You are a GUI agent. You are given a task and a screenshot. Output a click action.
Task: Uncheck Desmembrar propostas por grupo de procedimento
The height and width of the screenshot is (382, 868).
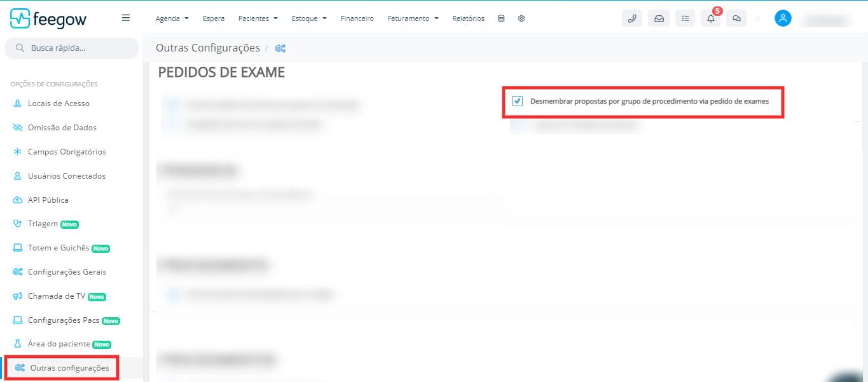point(518,101)
